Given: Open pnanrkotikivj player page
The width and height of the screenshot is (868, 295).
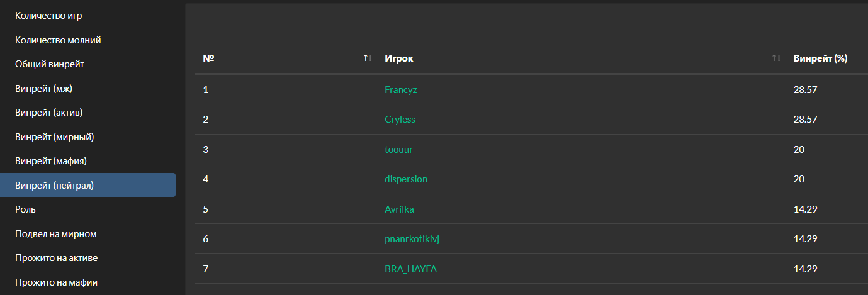Looking at the screenshot, I should pyautogui.click(x=416, y=239).
